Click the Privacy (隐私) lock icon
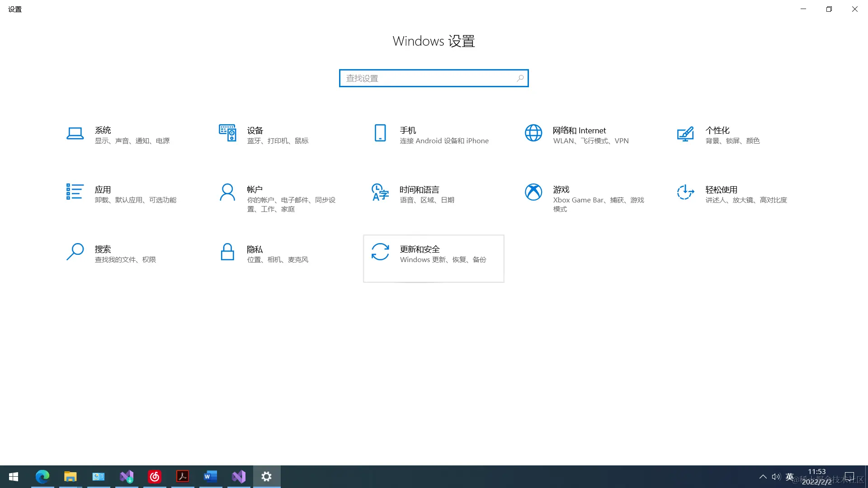The image size is (868, 488). [x=227, y=252]
